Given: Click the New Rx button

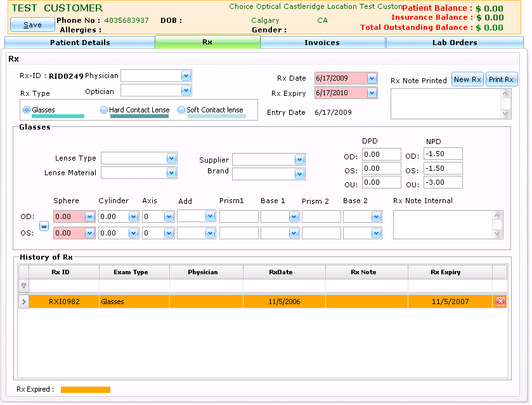Looking at the screenshot, I should click(467, 79).
